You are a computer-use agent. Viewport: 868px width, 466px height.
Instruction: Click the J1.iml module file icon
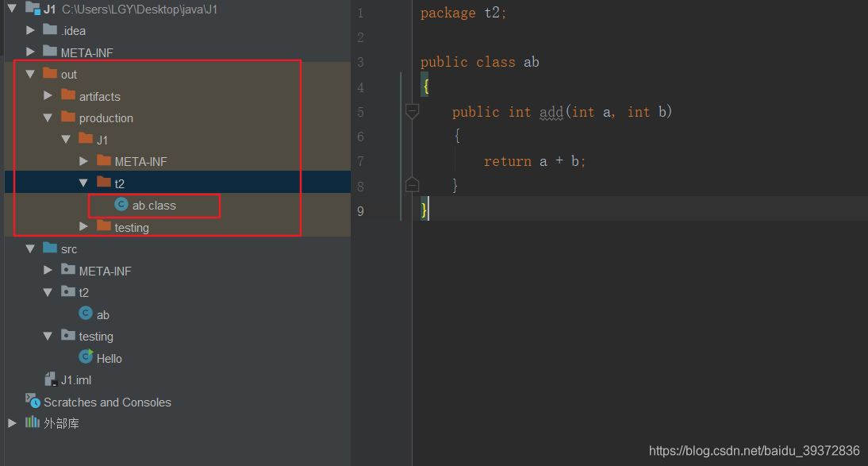pos(51,379)
